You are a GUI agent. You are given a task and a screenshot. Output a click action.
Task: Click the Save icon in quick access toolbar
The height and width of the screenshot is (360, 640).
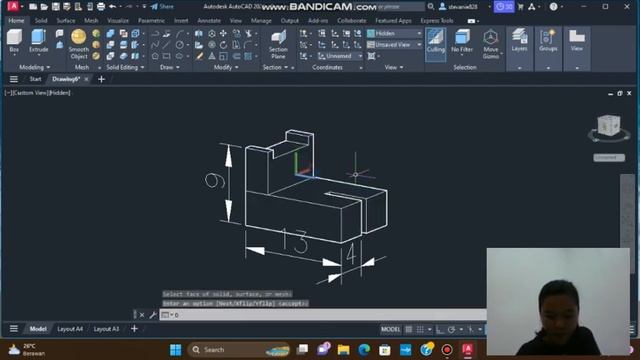click(x=56, y=7)
